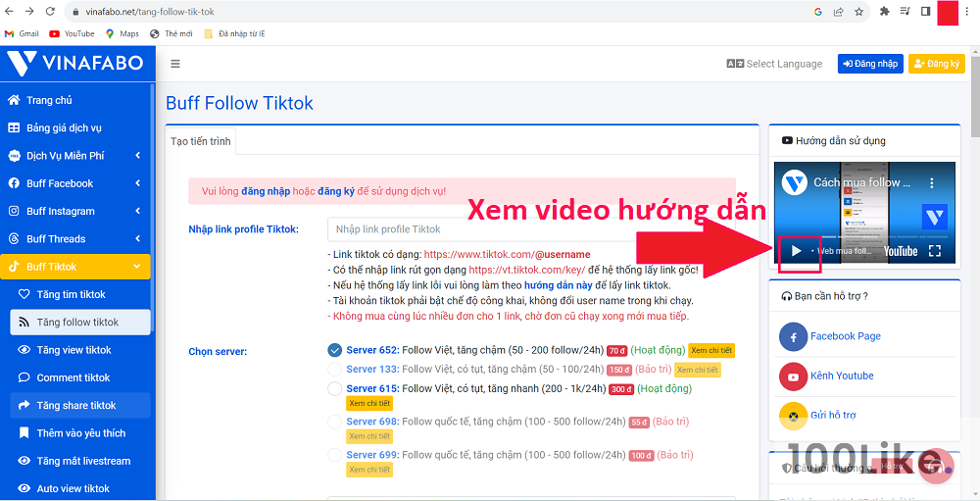This screenshot has width=980, height=501.
Task: Open the media control icon in Chrome toolbar
Action: (905, 11)
